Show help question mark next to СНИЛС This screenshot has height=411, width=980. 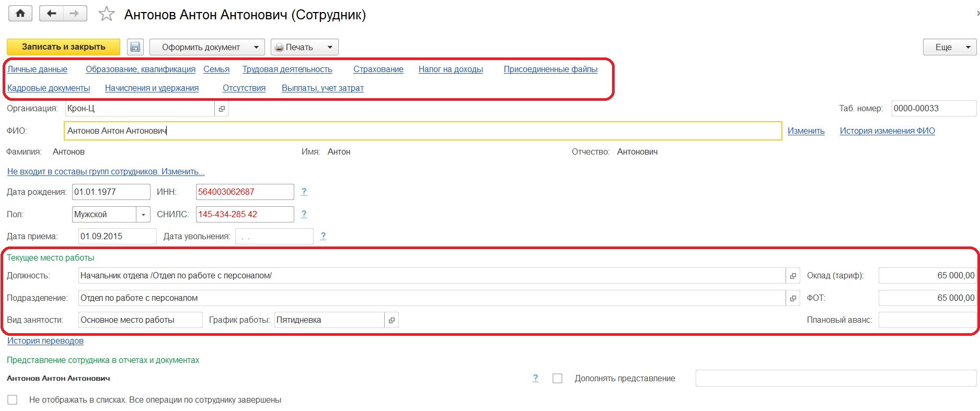(x=304, y=214)
